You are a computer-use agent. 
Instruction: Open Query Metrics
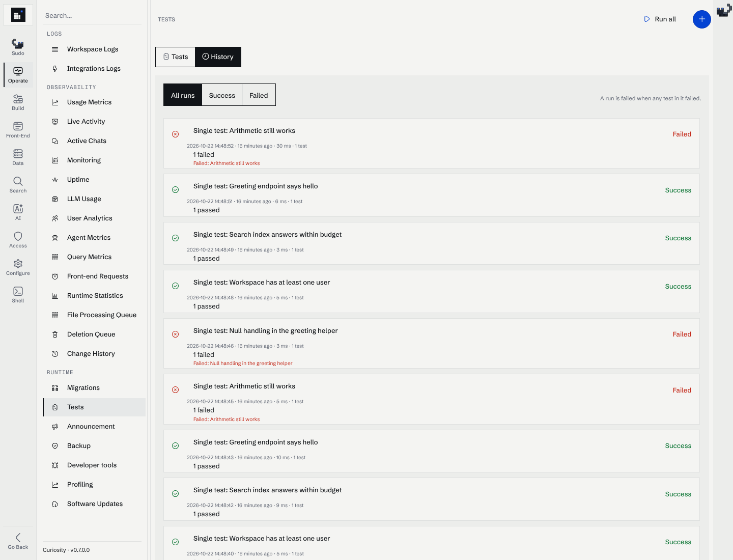pyautogui.click(x=94, y=257)
